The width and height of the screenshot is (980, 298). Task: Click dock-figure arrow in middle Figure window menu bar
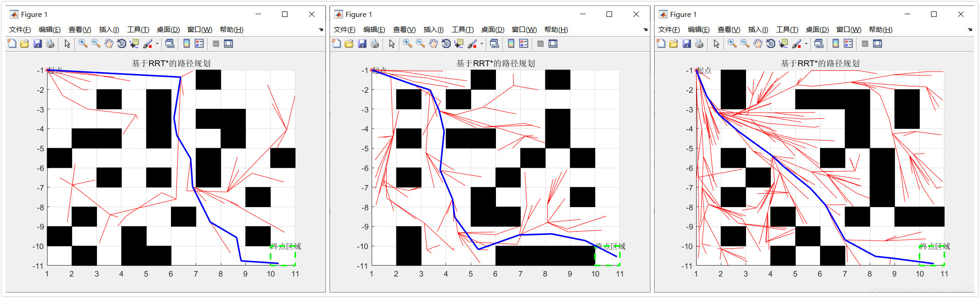(645, 30)
